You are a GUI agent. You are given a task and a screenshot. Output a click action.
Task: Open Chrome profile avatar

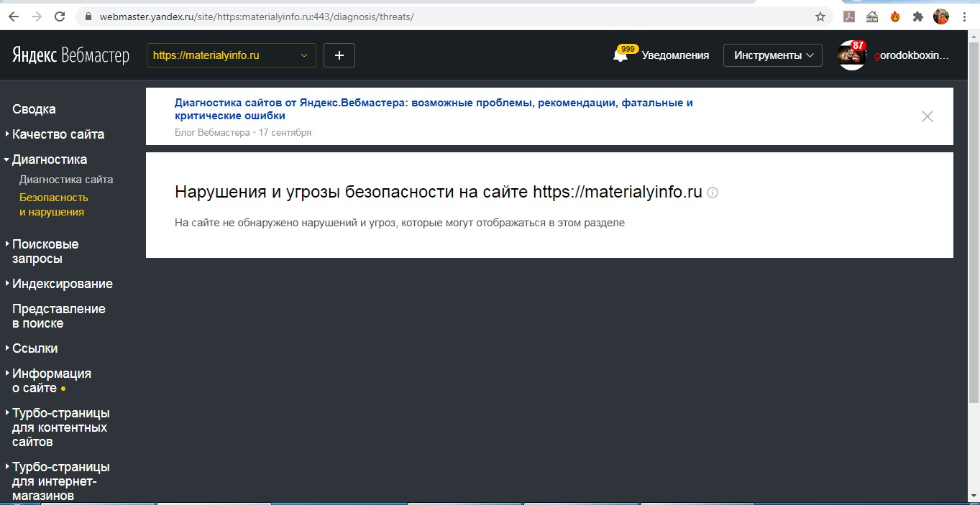[941, 17]
